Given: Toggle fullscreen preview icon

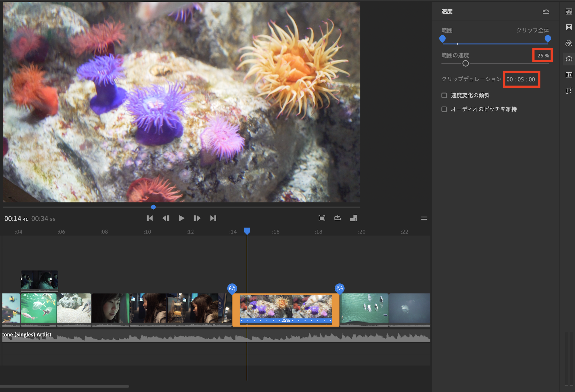Looking at the screenshot, I should (x=322, y=218).
